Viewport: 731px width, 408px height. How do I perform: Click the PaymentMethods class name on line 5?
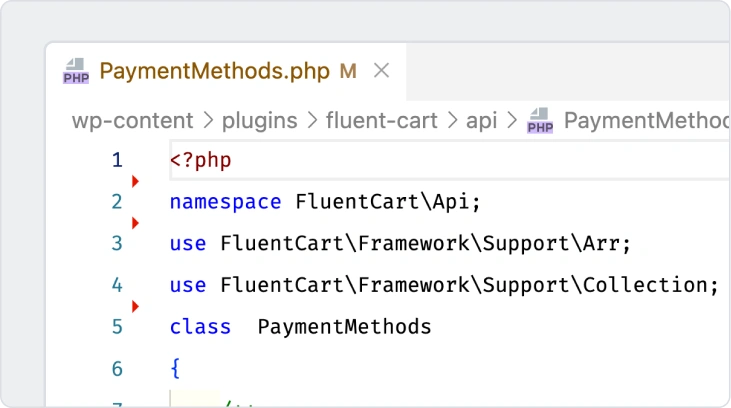344,327
